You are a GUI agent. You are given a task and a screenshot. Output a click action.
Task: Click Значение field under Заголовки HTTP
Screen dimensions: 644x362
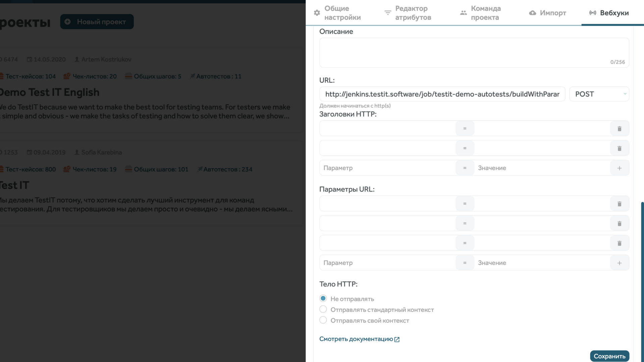pyautogui.click(x=542, y=168)
